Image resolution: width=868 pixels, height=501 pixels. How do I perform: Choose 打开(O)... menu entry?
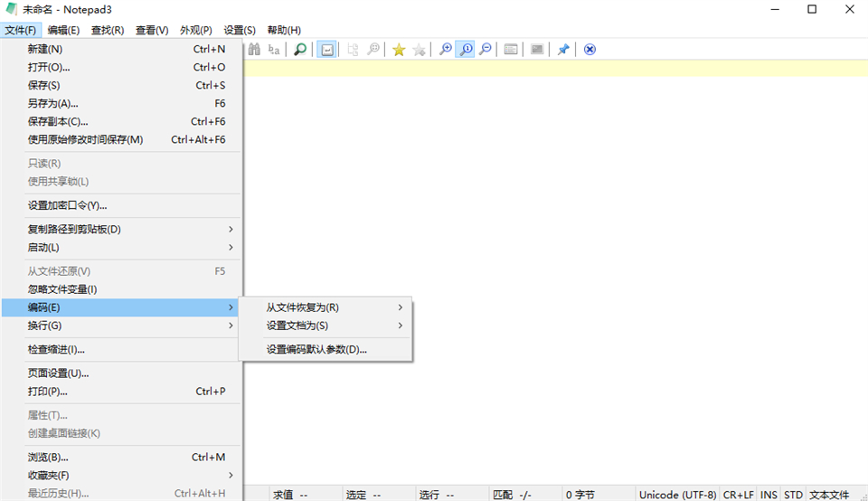tap(122, 67)
